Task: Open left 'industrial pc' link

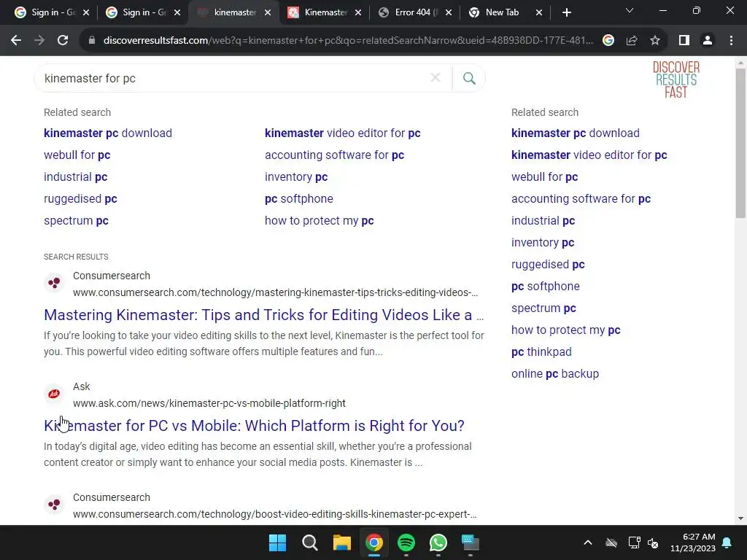Action: point(76,176)
